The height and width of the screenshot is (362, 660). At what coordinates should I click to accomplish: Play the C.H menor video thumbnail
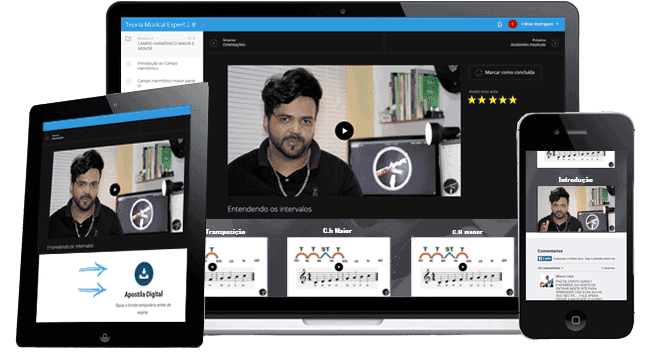pyautogui.click(x=463, y=267)
